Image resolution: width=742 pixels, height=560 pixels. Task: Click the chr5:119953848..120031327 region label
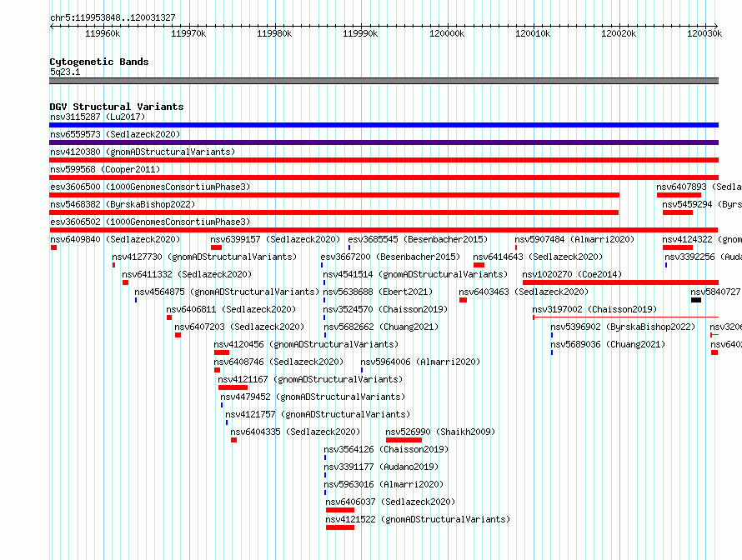coord(113,17)
